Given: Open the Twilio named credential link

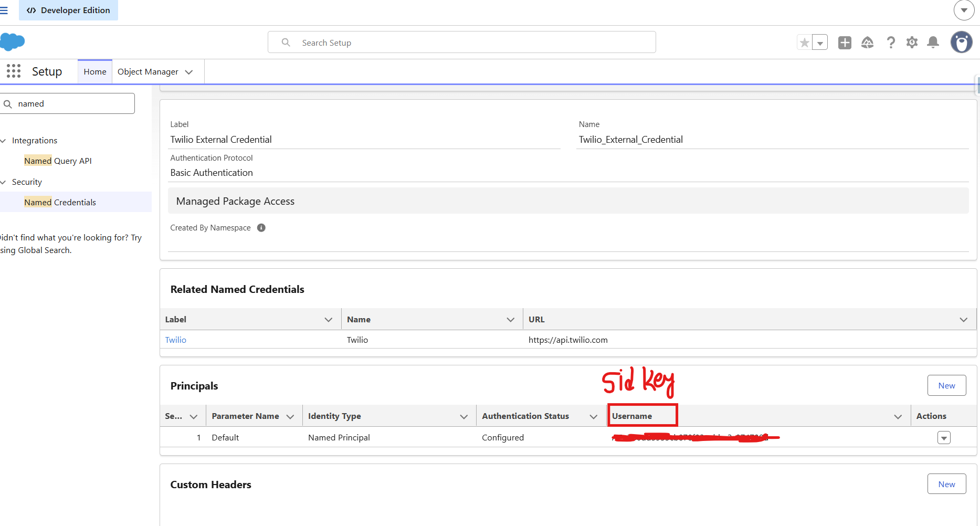Looking at the screenshot, I should [176, 340].
